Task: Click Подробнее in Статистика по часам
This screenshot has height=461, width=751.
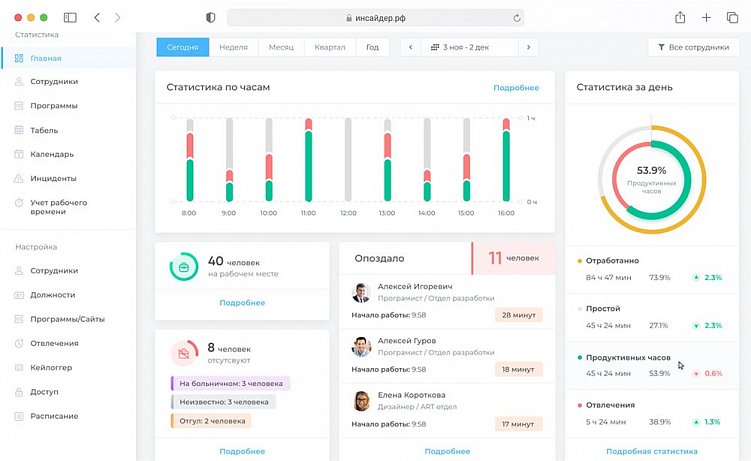Action: tap(516, 88)
